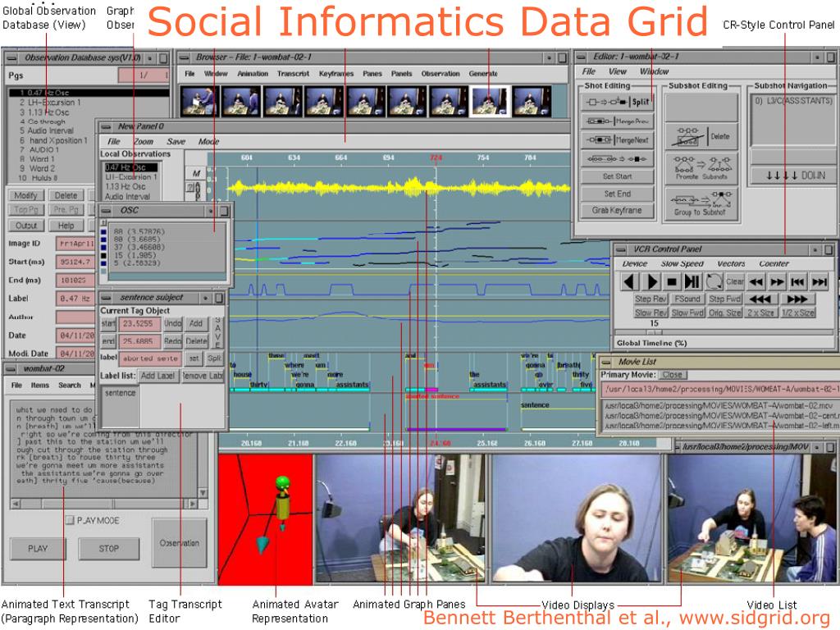Click Set Start button in Shot Editing

(x=617, y=176)
